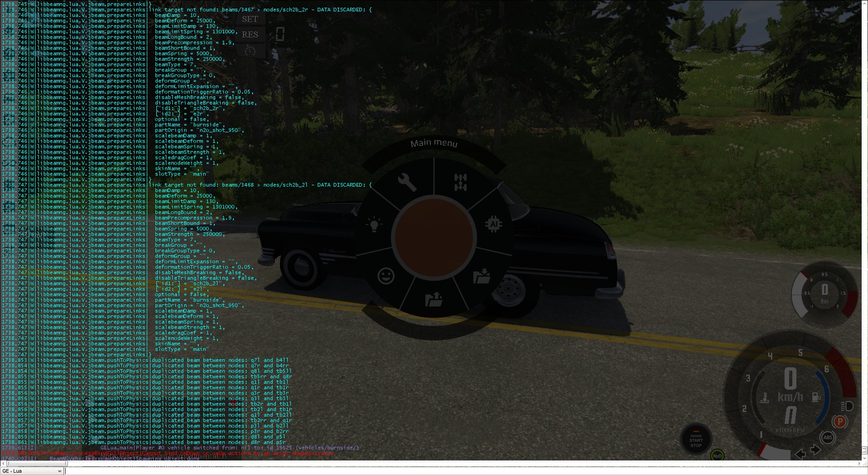The height and width of the screenshot is (475, 868).
Task: Toggle the headlight indicator icon
Action: (x=847, y=406)
